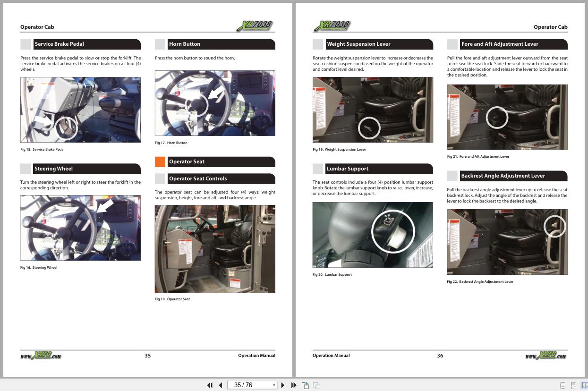Click the Fig 15 Service Brake Pedal photo
Image resolution: width=588 pixels, height=391 pixels.
pos(80,110)
